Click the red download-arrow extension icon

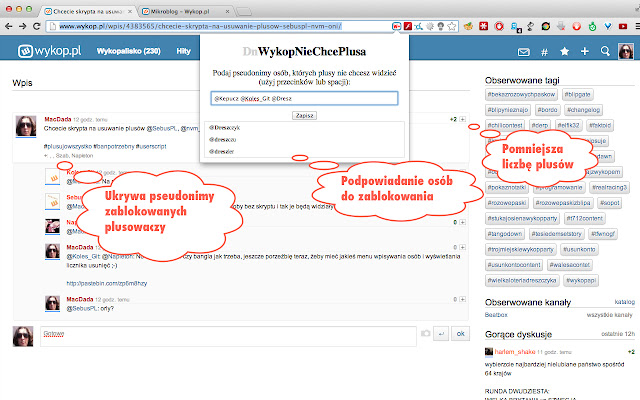coord(561,26)
